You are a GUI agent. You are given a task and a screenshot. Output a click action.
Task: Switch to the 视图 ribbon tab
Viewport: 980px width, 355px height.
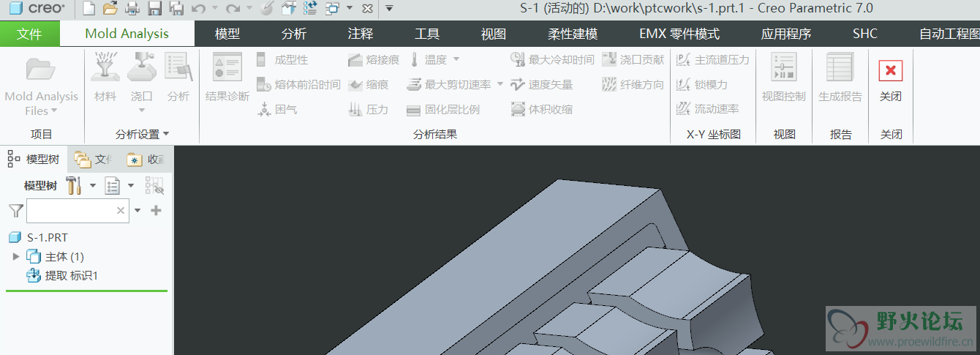point(494,34)
